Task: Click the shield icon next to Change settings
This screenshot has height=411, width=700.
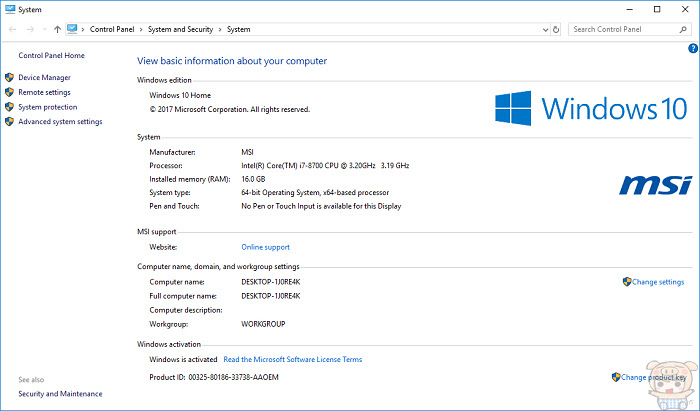Action: tap(627, 282)
